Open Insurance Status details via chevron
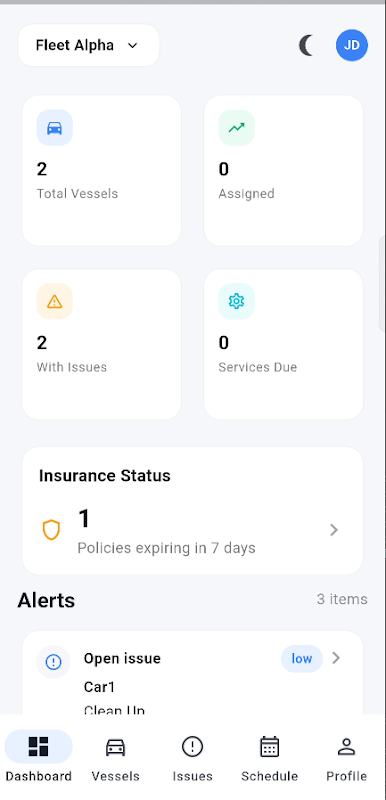386x800 pixels. pyautogui.click(x=334, y=530)
